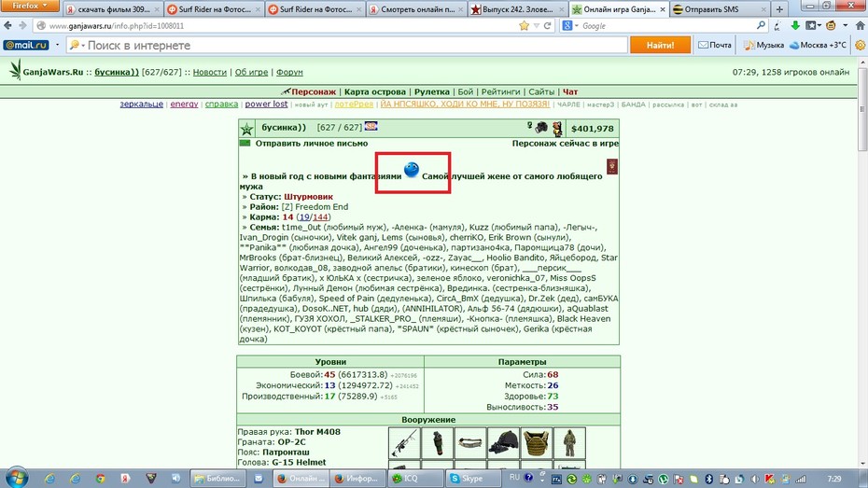Viewport: 868px width, 488px height.
Task: Bookmark this page with the star icon
Action: click(524, 25)
